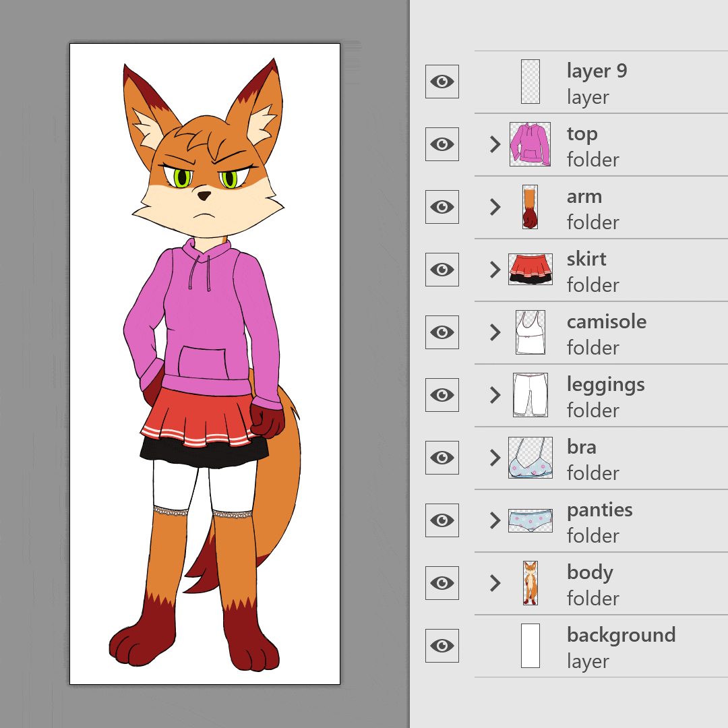Hide the background layer

tap(442, 646)
